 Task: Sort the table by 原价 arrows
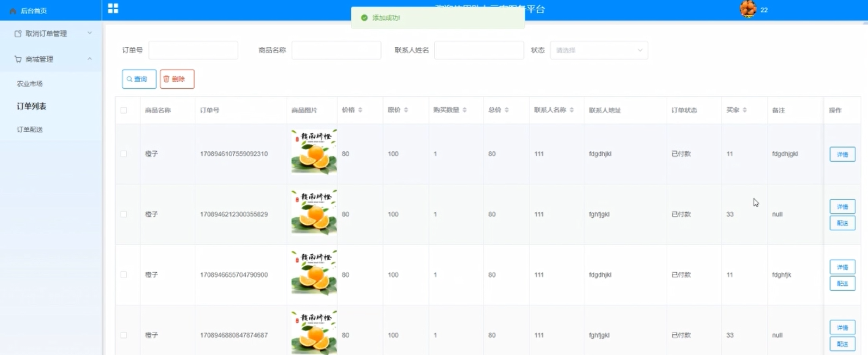pos(406,110)
